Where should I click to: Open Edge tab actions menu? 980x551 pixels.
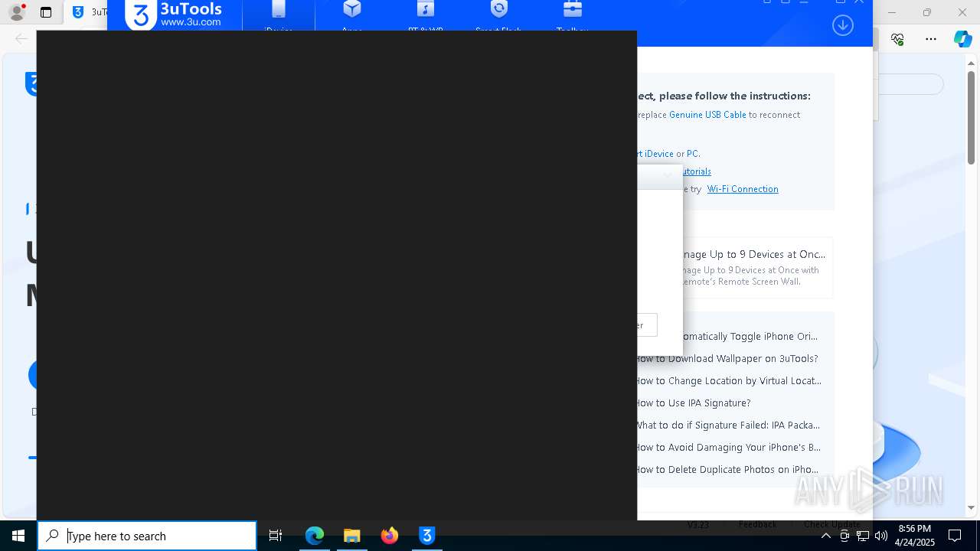tap(46, 12)
